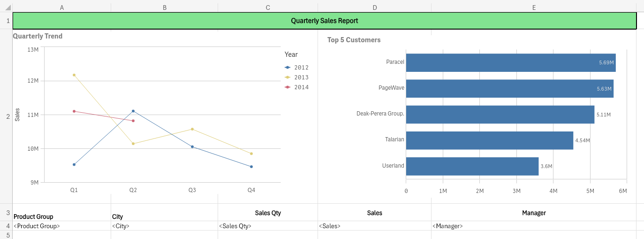The image size is (644, 239).
Task: Select row 2 header
Action: 8,116
